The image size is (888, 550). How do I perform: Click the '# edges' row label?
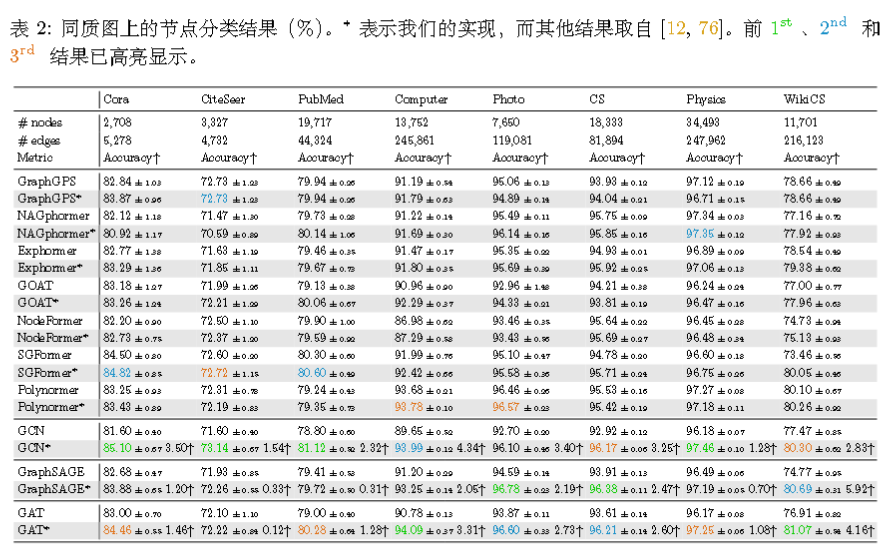tap(38, 140)
